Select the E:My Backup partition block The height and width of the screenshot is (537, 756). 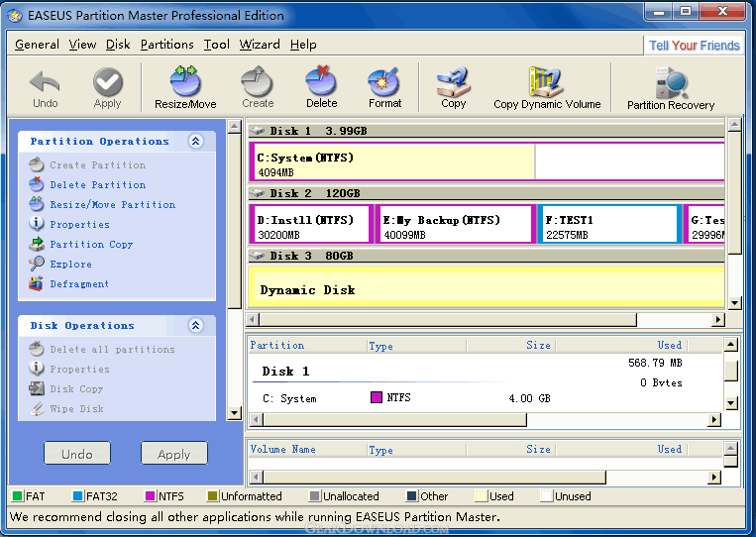point(456,224)
